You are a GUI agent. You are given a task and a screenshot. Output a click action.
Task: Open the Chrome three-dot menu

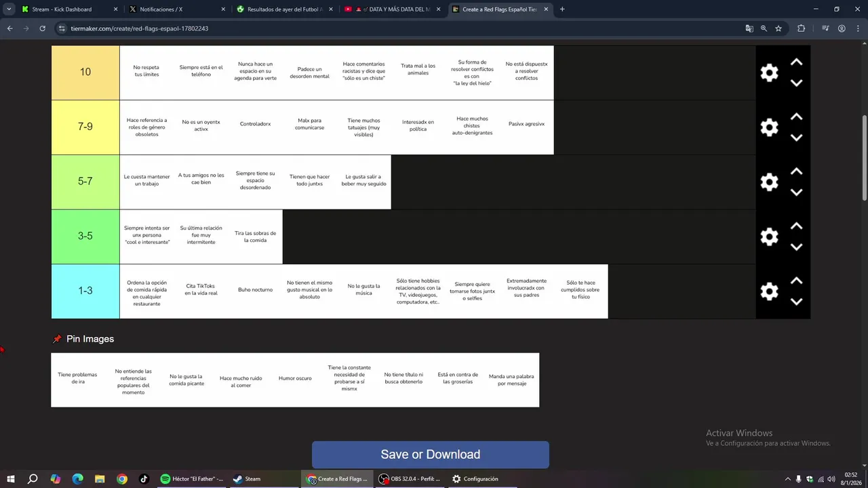[857, 28]
